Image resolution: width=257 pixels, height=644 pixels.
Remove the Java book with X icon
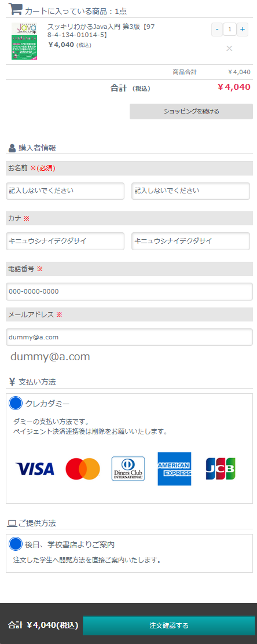click(x=229, y=49)
